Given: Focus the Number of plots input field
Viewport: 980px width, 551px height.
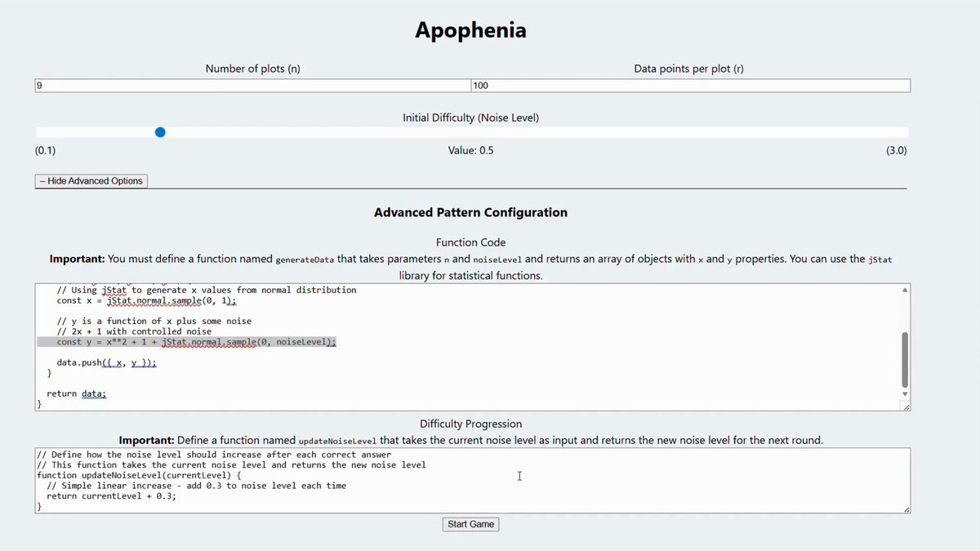Looking at the screenshot, I should [253, 86].
